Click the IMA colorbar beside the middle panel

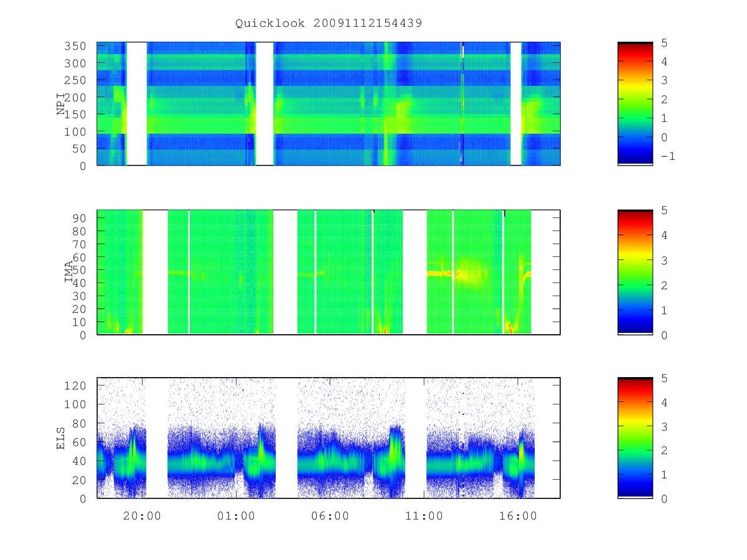tap(635, 272)
